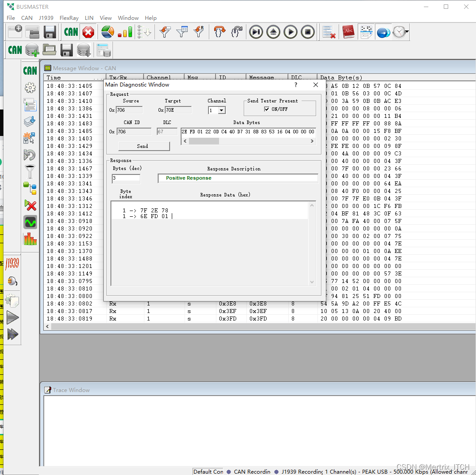Expand the arrow next to the clock icon
476x475 pixels.
(x=407, y=32)
